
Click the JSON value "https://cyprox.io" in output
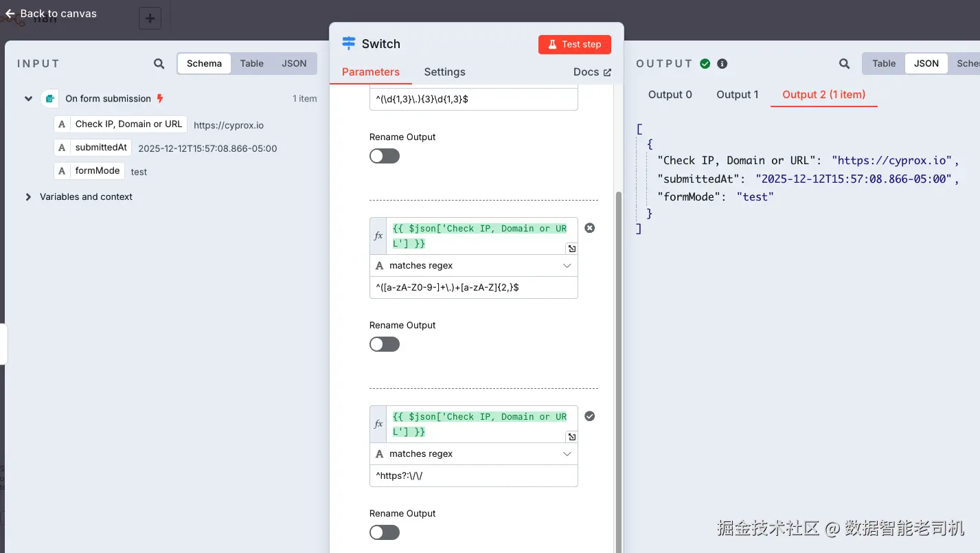click(x=891, y=161)
